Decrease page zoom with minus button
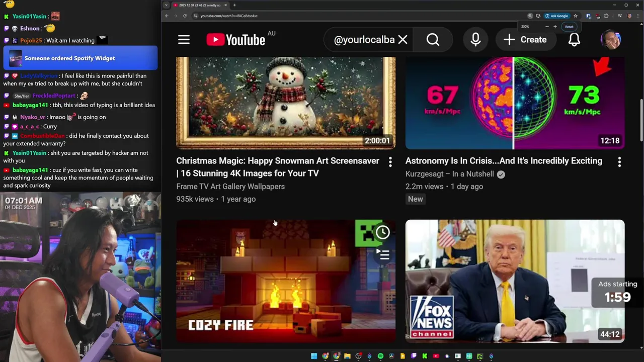The width and height of the screenshot is (644, 362). 547,27
